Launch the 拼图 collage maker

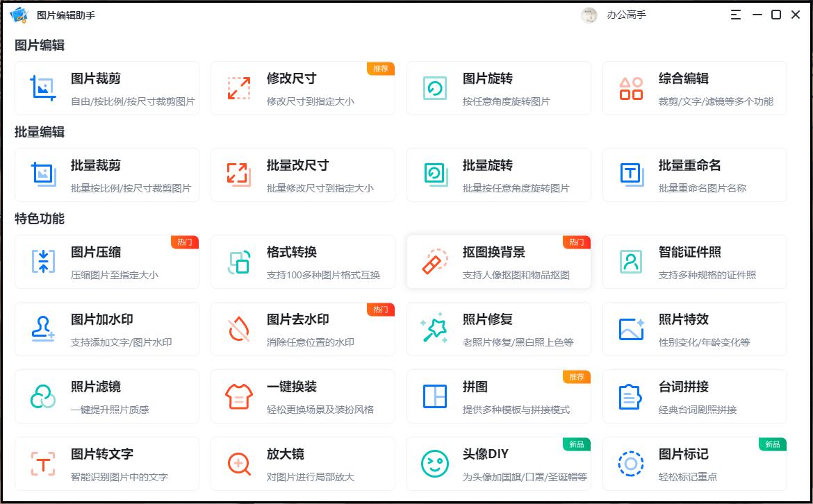tap(499, 396)
